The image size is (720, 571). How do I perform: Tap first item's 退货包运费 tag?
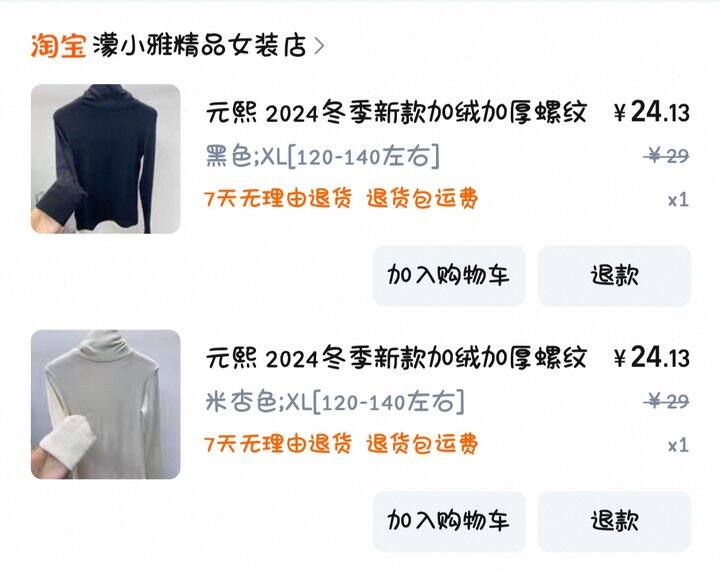(x=422, y=199)
